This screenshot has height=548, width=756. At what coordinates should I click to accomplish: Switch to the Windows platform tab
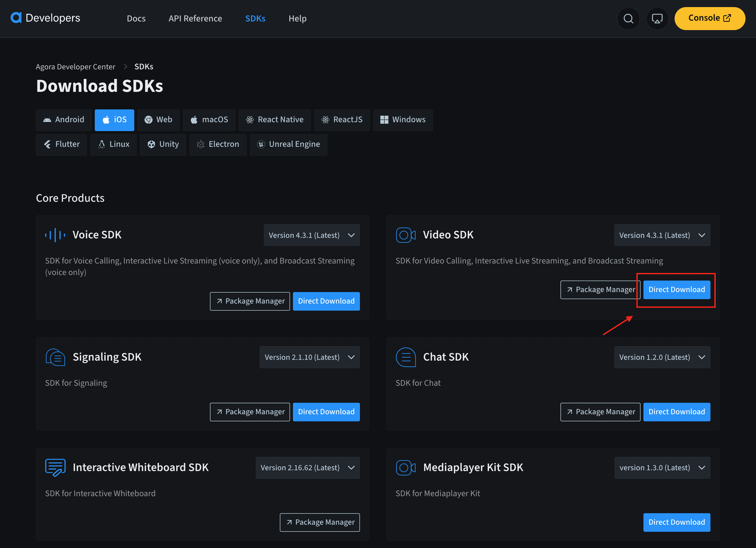click(403, 120)
